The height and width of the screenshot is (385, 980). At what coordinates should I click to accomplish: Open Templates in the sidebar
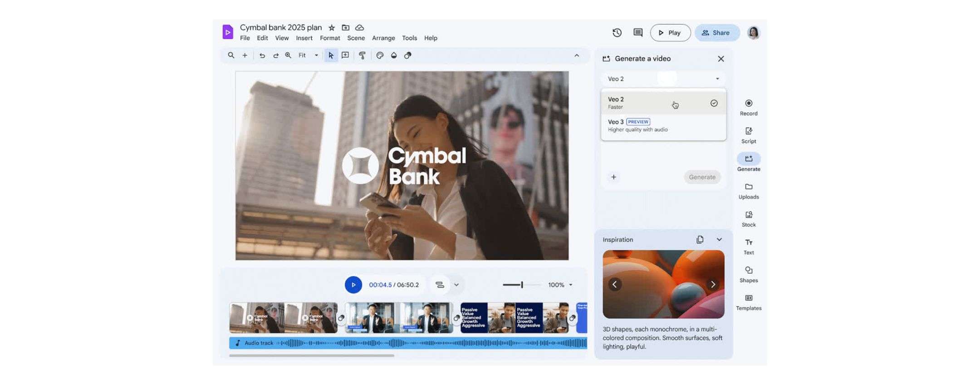pos(749,302)
